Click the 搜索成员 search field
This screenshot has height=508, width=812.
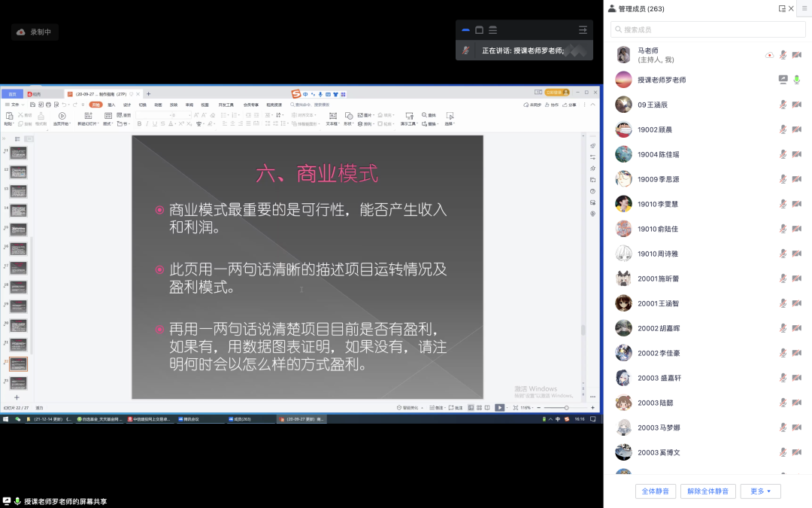click(707, 29)
